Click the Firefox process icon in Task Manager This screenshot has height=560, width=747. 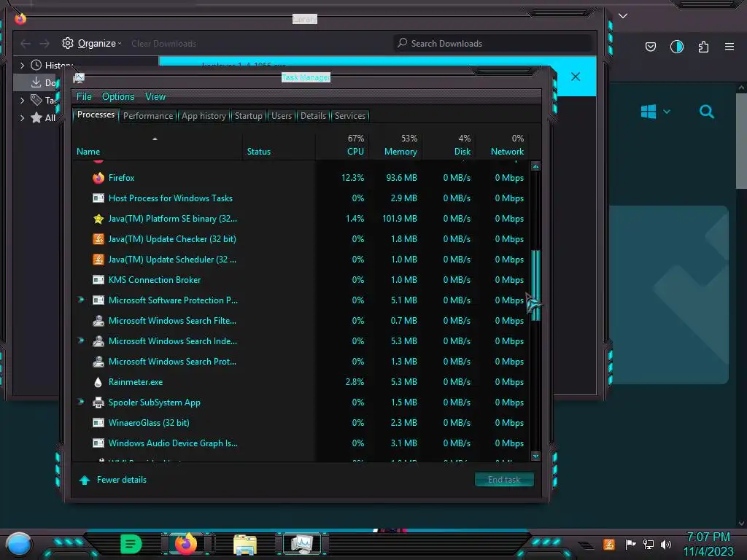click(98, 178)
